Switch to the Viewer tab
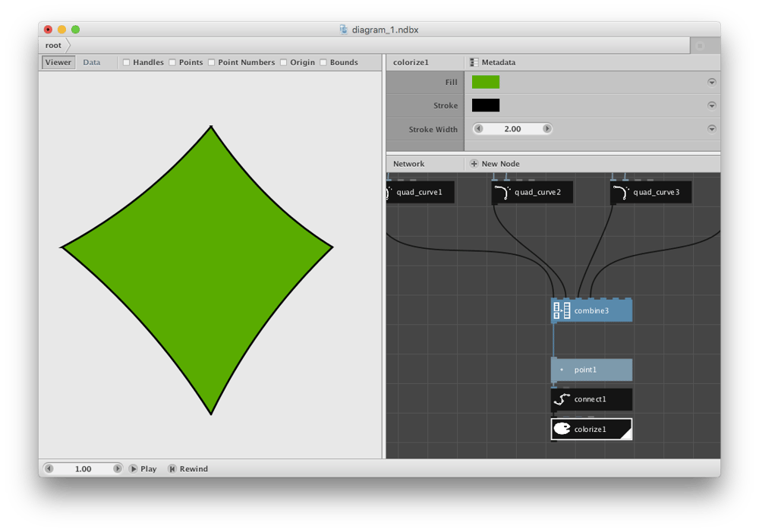The height and width of the screenshot is (532, 759). pyautogui.click(x=58, y=62)
